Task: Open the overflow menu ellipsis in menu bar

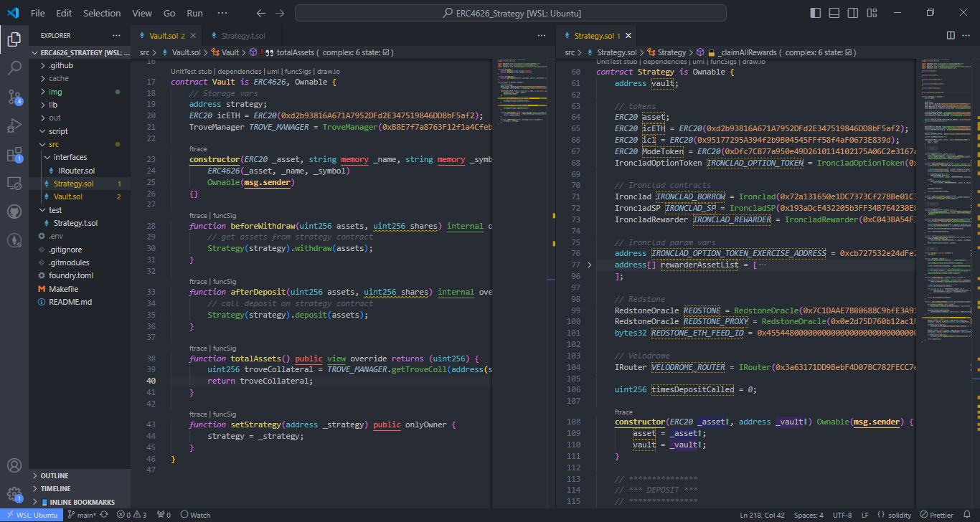Action: (x=222, y=13)
